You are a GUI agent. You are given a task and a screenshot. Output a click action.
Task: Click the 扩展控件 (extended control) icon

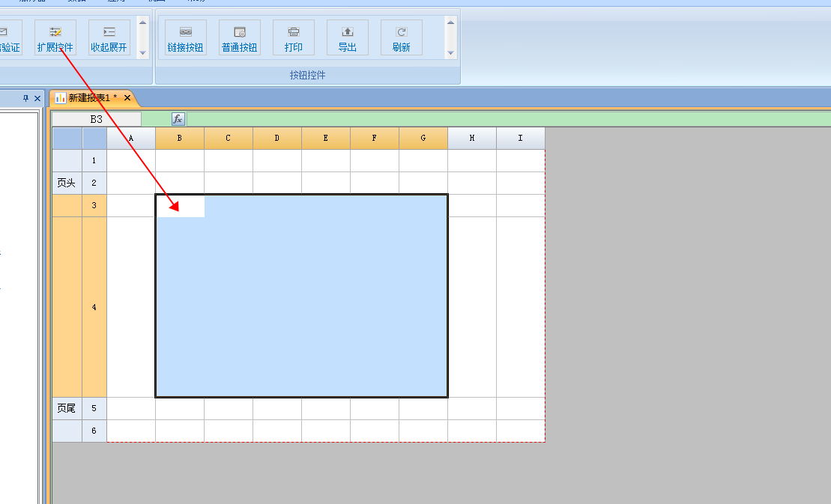55,37
